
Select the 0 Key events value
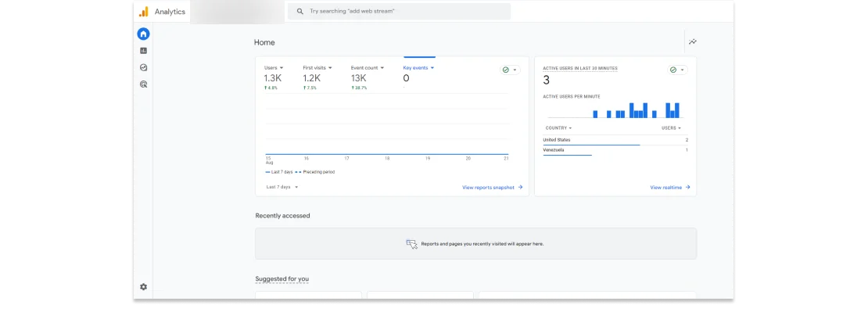(407, 78)
